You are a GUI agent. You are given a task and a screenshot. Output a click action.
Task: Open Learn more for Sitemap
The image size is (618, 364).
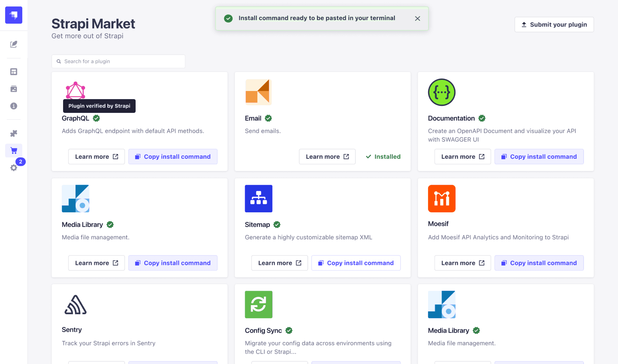click(x=280, y=263)
